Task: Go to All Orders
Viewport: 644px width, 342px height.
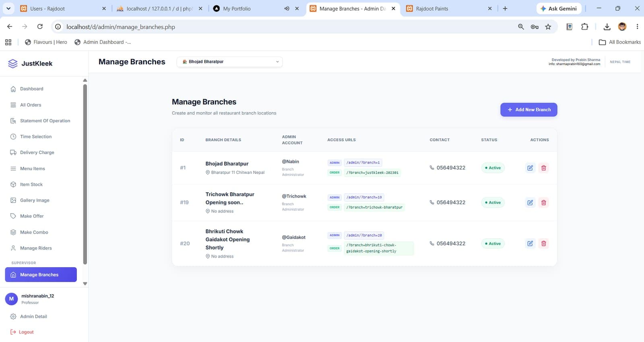Action: click(41, 105)
